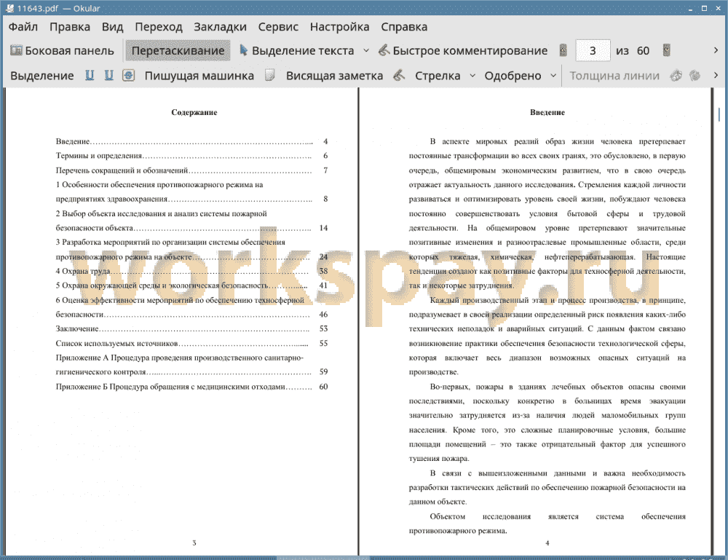Click the footer page number 4

pyautogui.click(x=547, y=543)
